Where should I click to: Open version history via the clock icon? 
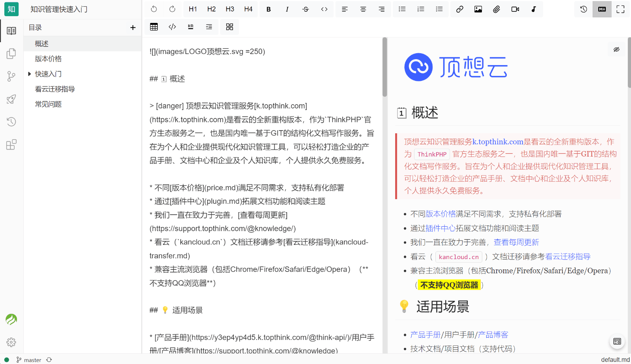point(582,9)
